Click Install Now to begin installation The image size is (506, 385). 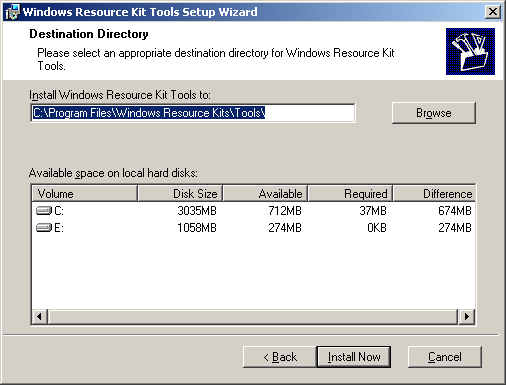[x=354, y=357]
